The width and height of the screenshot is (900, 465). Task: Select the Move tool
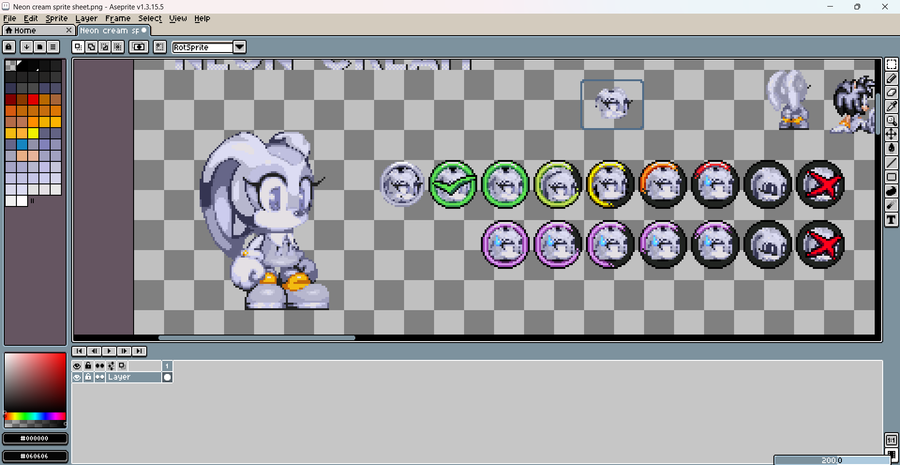coord(891,134)
